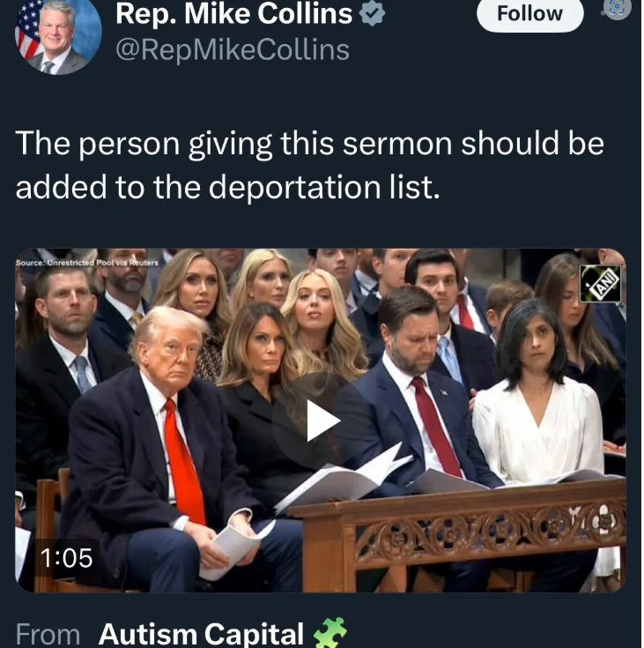Click the ANI logo watermark on the video

tap(600, 284)
